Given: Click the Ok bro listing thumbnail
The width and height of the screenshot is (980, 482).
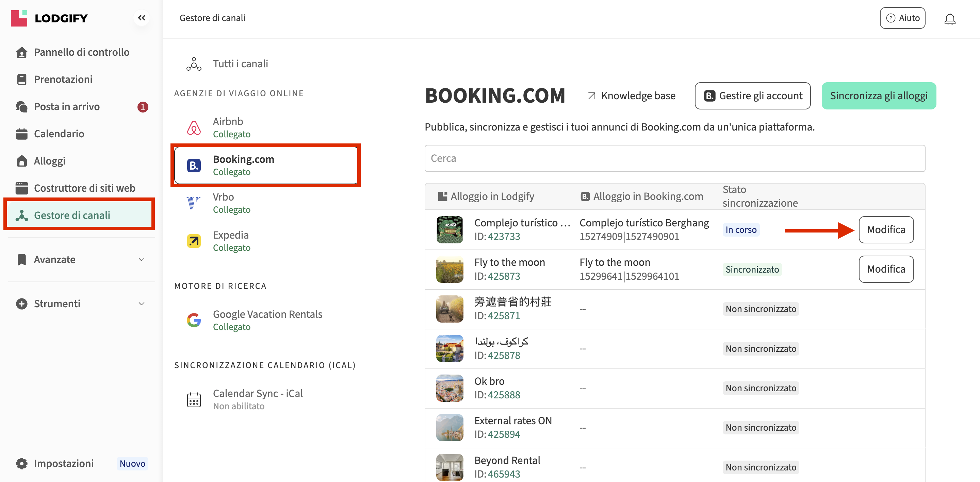Looking at the screenshot, I should pos(449,388).
